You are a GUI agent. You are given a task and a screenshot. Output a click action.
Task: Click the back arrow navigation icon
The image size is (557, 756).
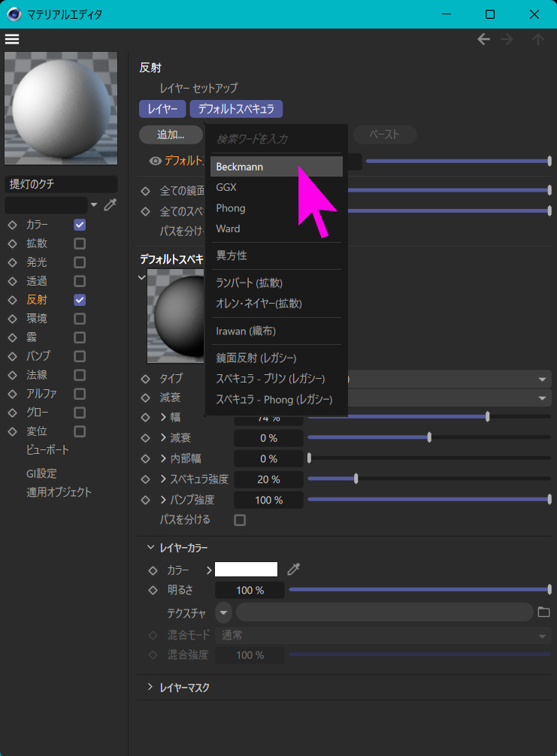point(484,40)
